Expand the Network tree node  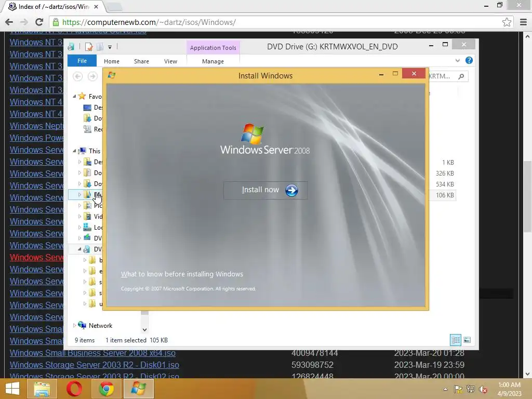tap(74, 325)
